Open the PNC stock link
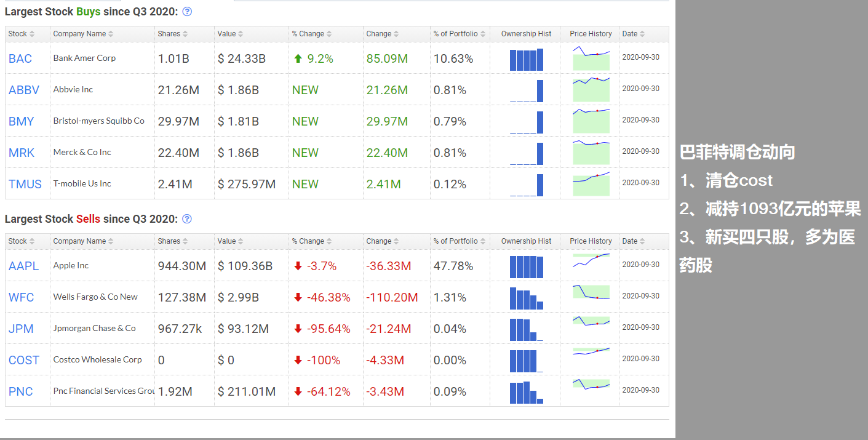Viewport: 868px width, 440px height. click(21, 391)
